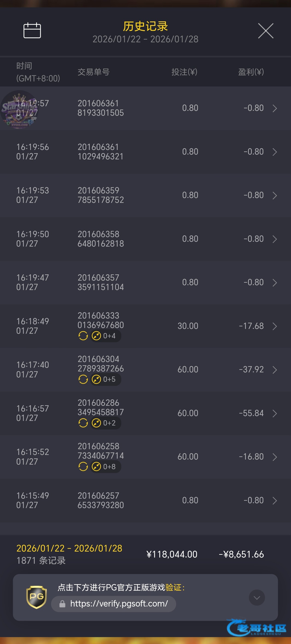Click the free-spin icon on 16:15:52 record
Viewport: 291px width, 644px height.
[x=83, y=466]
